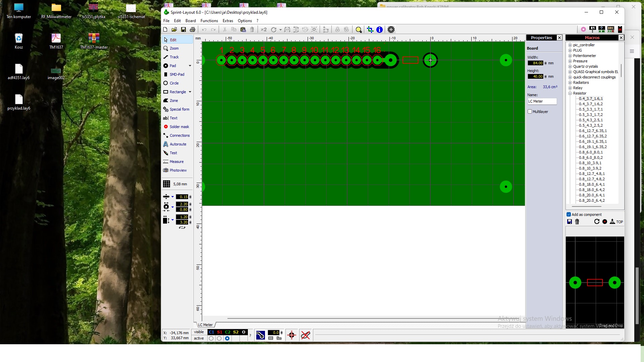Toggle visibility of S1 layer label
Image resolution: width=644 pixels, height=362 pixels.
[x=219, y=332]
